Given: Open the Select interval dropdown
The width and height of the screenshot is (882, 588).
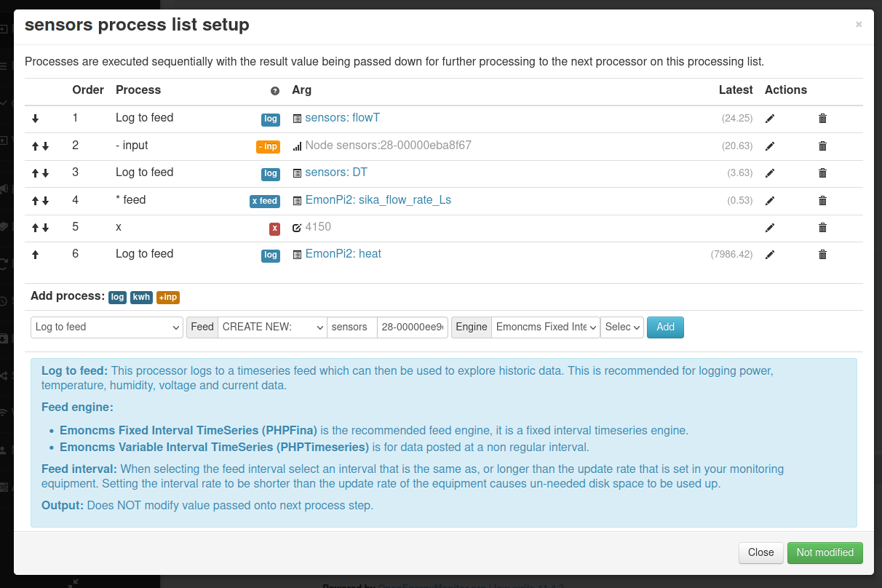Looking at the screenshot, I should point(622,327).
